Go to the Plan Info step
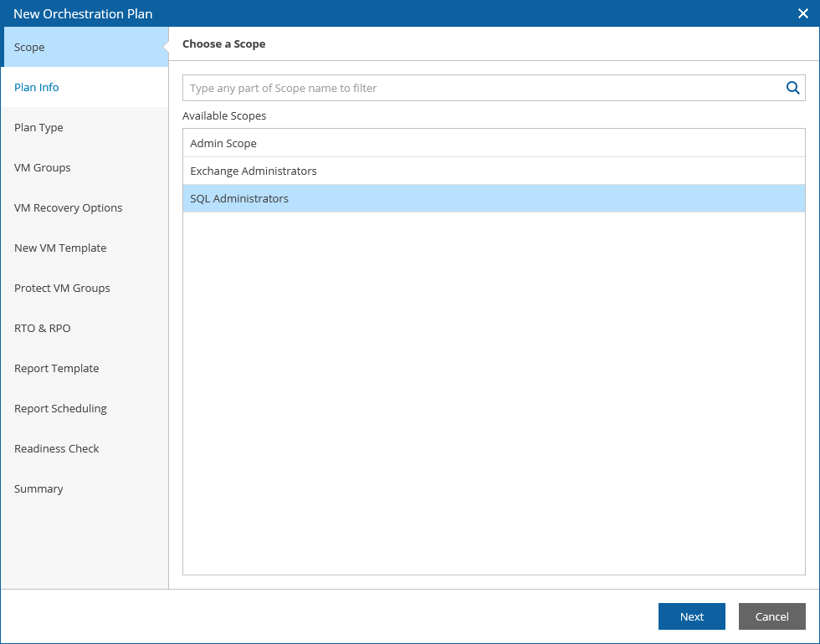The height and width of the screenshot is (644, 820). tap(37, 87)
